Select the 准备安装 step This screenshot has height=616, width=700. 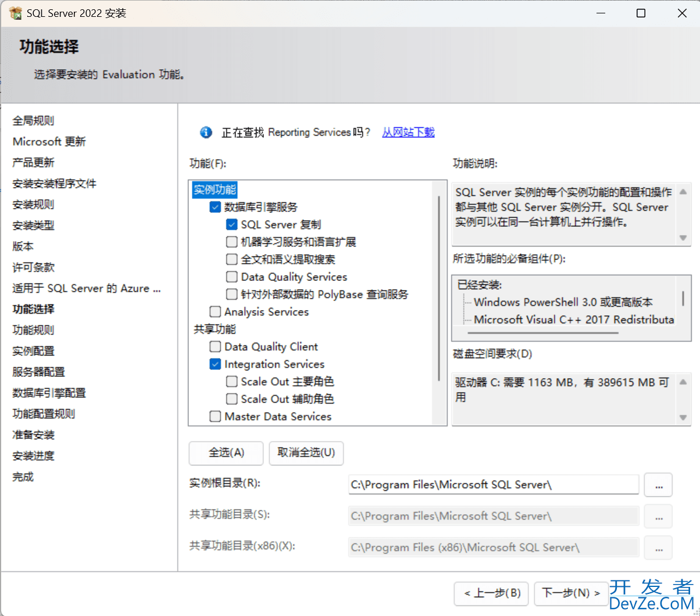click(33, 435)
